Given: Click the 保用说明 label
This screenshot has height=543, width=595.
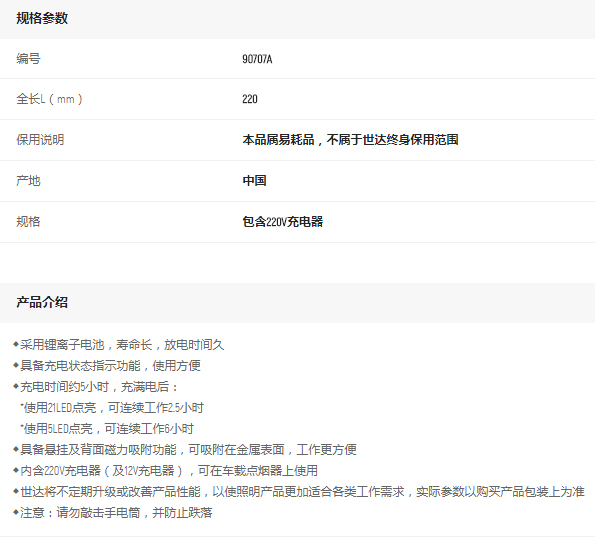Looking at the screenshot, I should click(x=40, y=140).
